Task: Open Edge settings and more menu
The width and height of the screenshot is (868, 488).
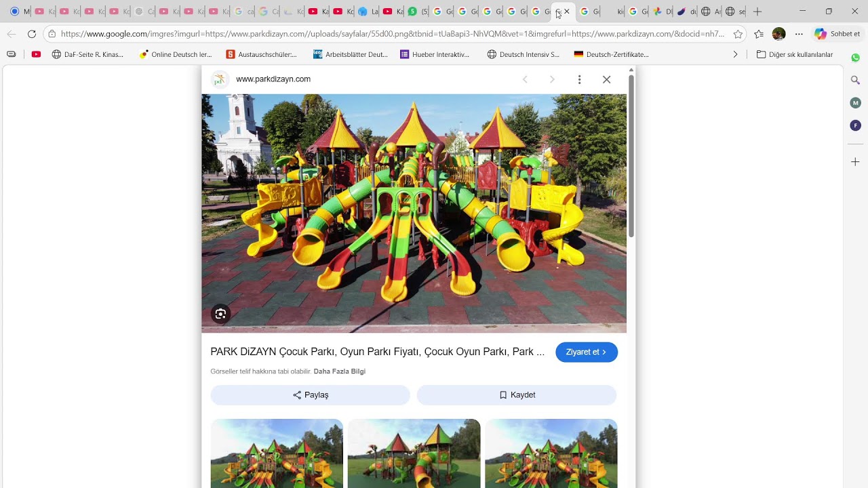Action: tap(799, 34)
